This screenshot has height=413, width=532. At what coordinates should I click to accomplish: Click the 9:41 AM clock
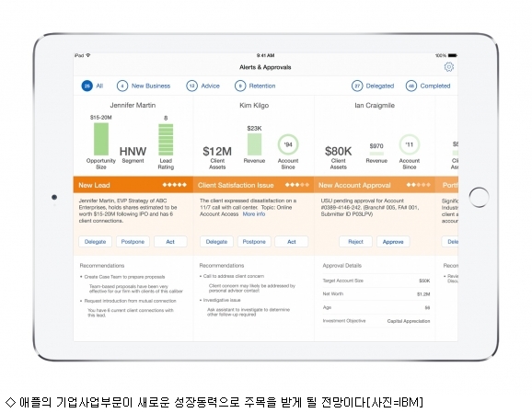pyautogui.click(x=265, y=55)
